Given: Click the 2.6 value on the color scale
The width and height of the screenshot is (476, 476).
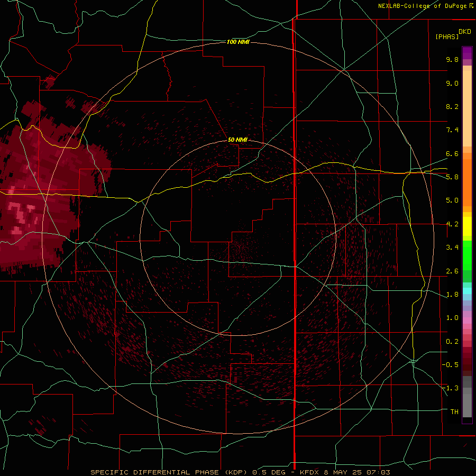Looking at the screenshot, I should click(x=452, y=271).
